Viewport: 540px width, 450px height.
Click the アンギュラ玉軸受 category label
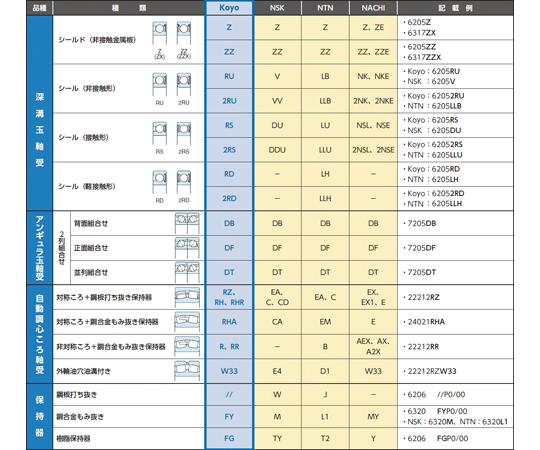click(x=40, y=248)
